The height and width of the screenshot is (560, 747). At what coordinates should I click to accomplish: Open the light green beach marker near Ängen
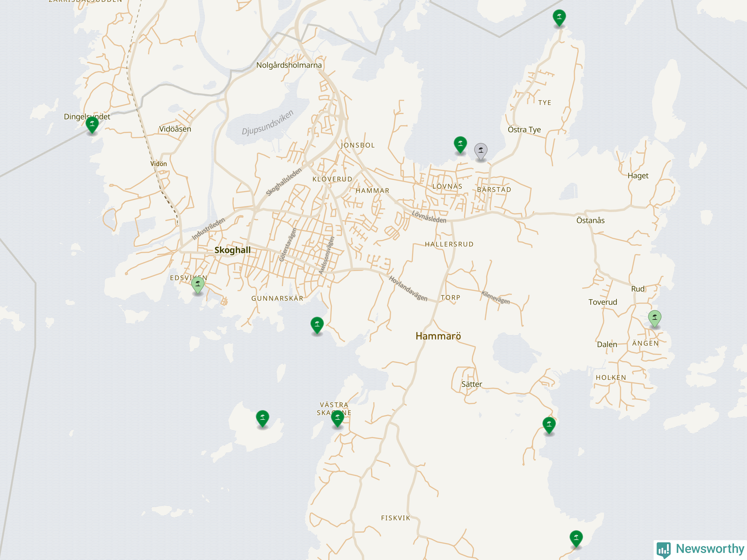[655, 319]
